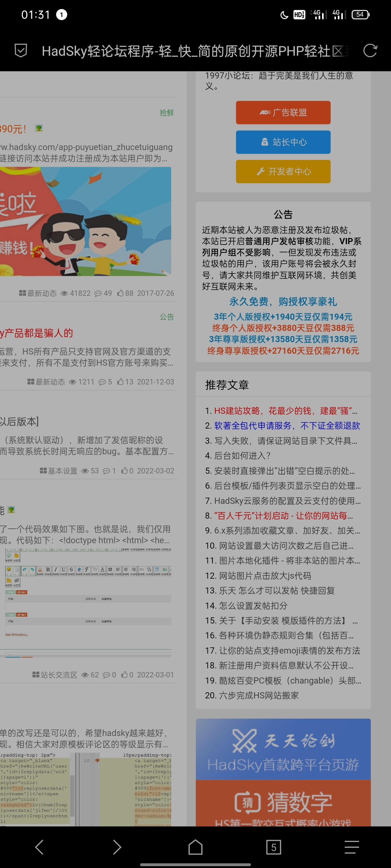This screenshot has width=391, height=868.
Task: Open the code diff screenshot thumbnail
Action: click(x=85, y=789)
